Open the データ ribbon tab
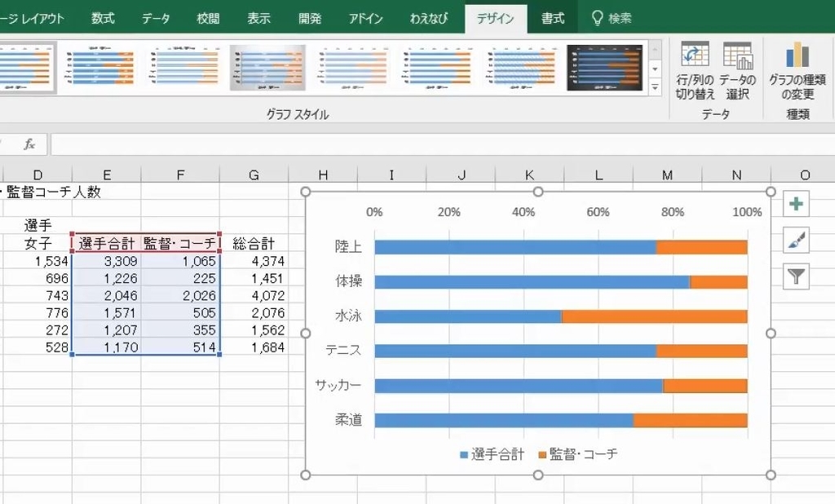 click(x=155, y=16)
